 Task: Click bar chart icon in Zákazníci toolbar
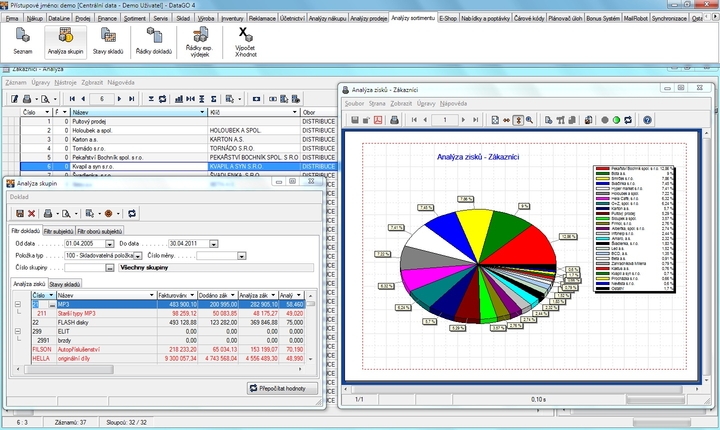(x=179, y=99)
